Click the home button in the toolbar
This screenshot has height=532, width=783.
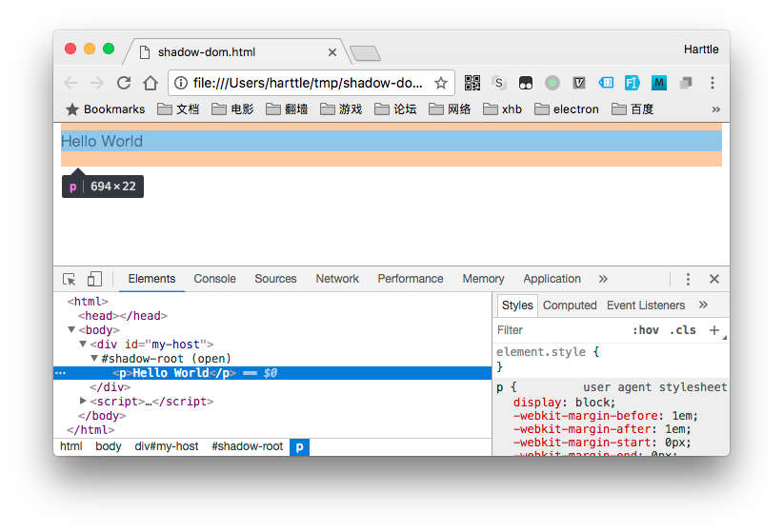(151, 83)
